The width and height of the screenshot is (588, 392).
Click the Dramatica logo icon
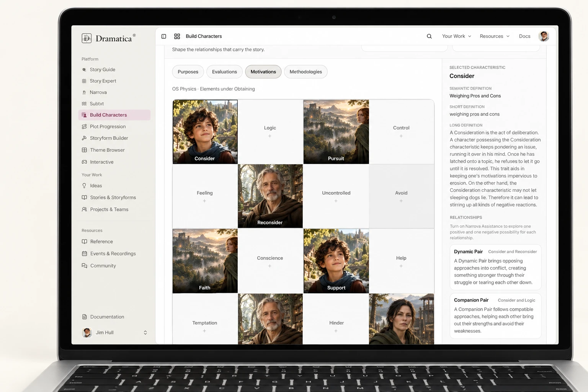pos(87,38)
